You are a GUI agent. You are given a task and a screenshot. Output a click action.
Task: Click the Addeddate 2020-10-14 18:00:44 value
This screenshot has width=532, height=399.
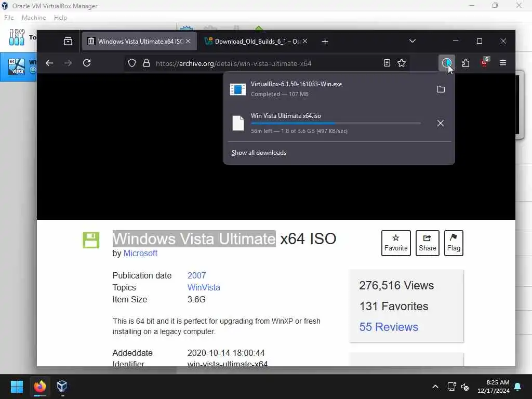point(226,353)
